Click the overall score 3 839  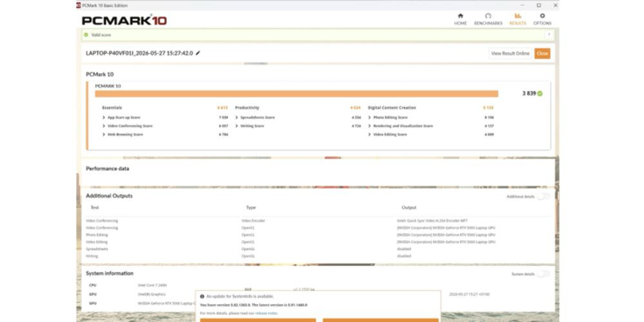coord(529,93)
